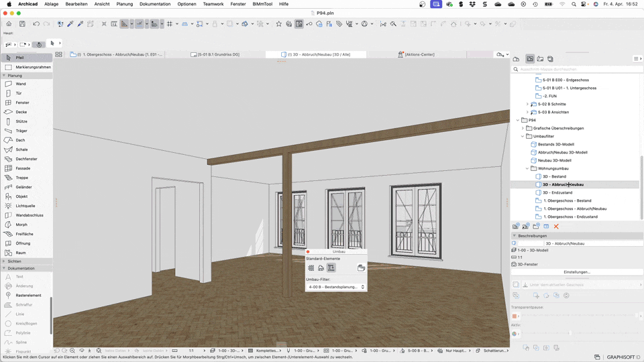Collapse the Planung toolbox group
This screenshot has width=644, height=362.
pyautogui.click(x=4, y=76)
